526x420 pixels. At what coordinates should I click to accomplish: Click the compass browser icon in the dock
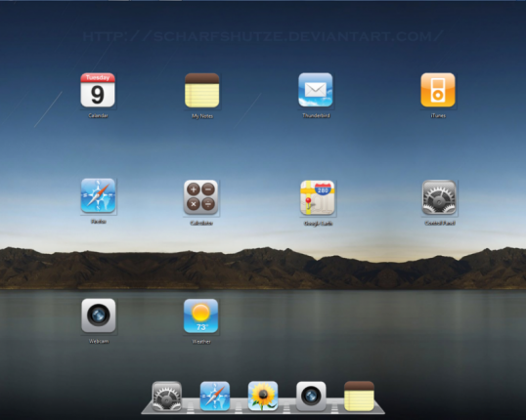point(215,396)
